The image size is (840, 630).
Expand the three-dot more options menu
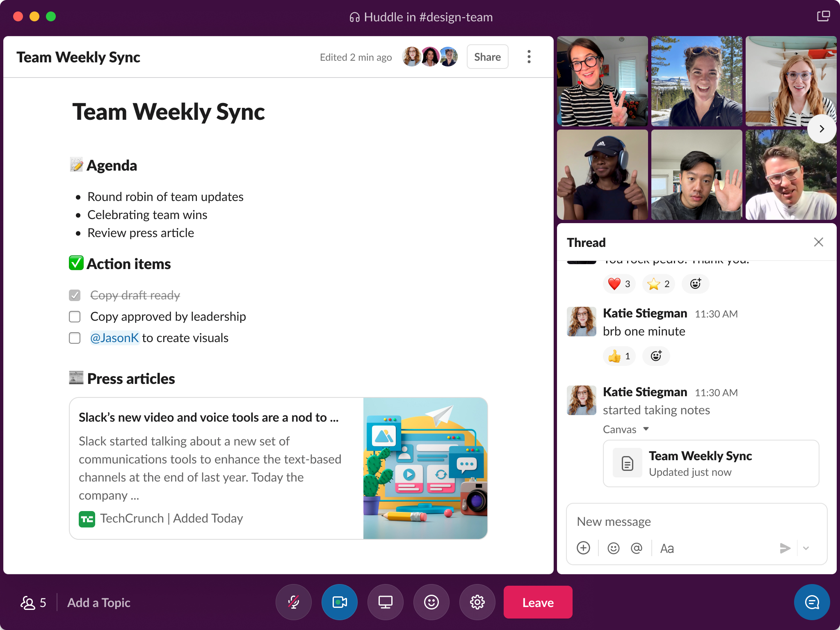528,56
